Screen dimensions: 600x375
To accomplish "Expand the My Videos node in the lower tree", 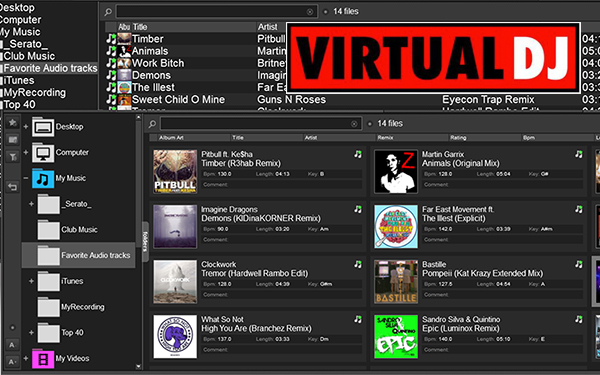I will click(26, 359).
